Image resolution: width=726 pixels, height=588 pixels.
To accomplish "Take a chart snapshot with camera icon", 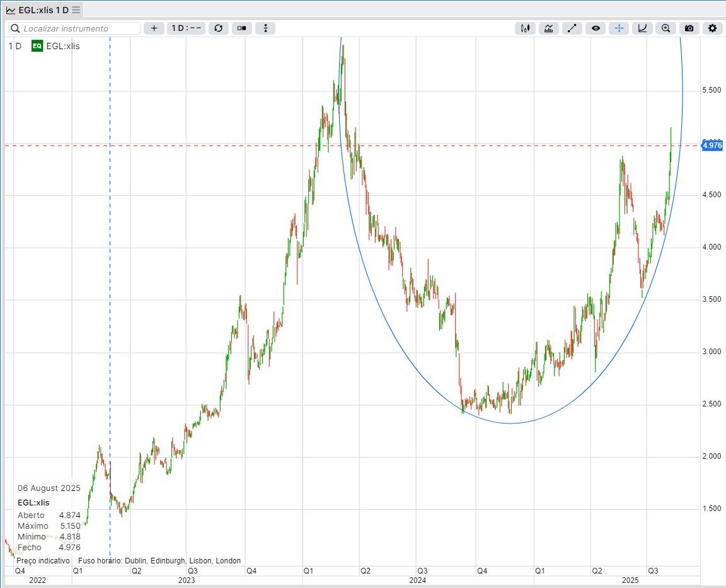I will point(689,28).
